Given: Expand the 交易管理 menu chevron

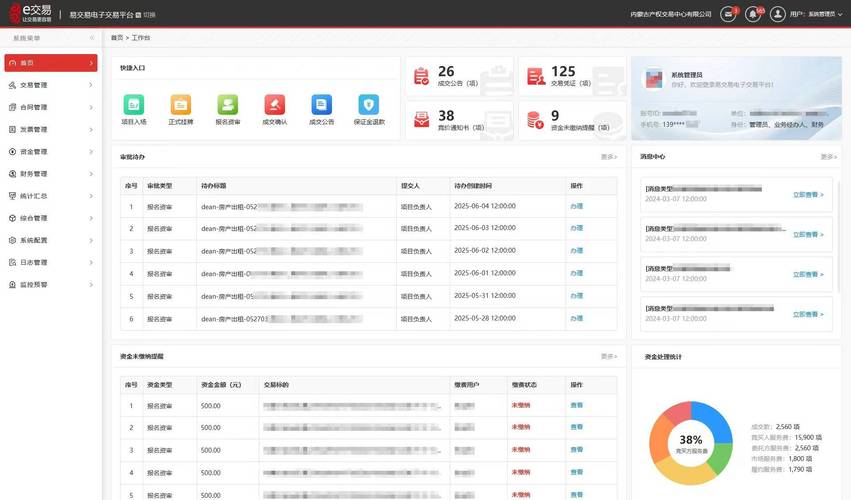Looking at the screenshot, I should [x=91, y=85].
